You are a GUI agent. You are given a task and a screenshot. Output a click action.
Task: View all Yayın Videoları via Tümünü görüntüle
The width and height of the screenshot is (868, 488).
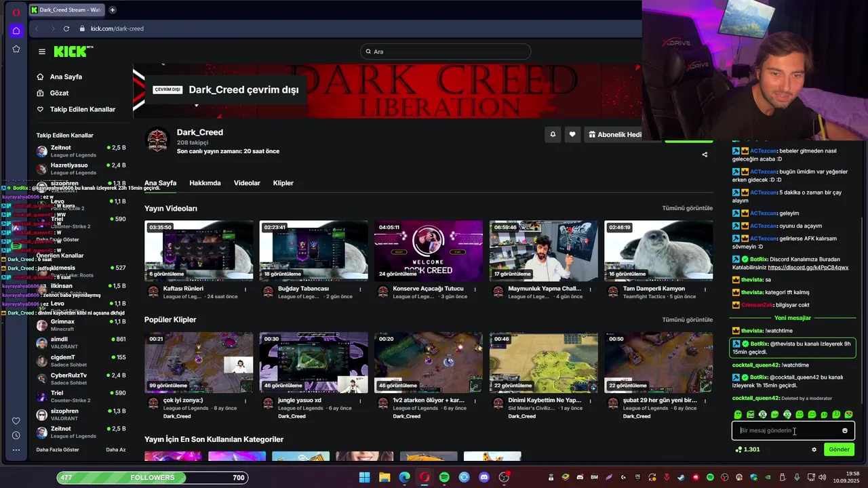tap(687, 208)
